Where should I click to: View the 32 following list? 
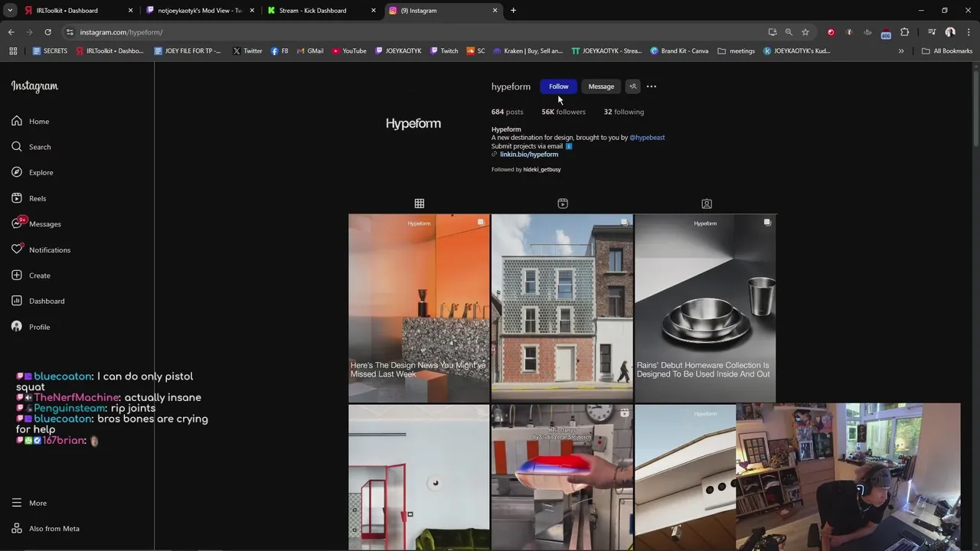(623, 112)
